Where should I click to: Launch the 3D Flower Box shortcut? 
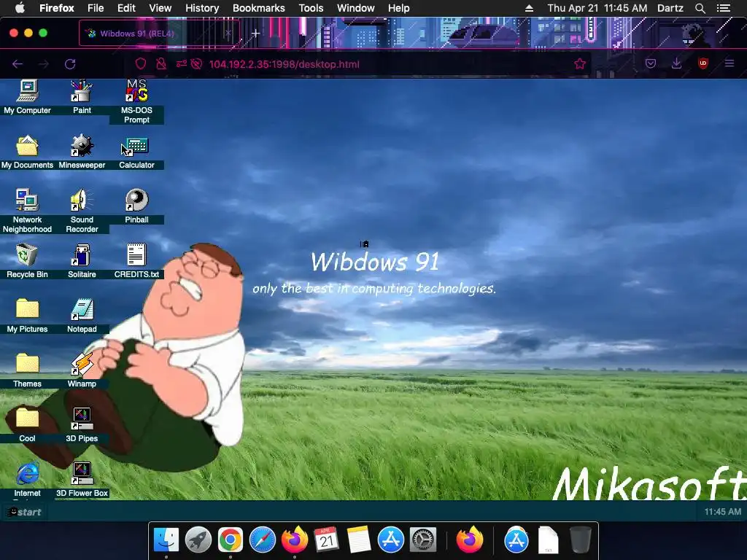tap(82, 480)
